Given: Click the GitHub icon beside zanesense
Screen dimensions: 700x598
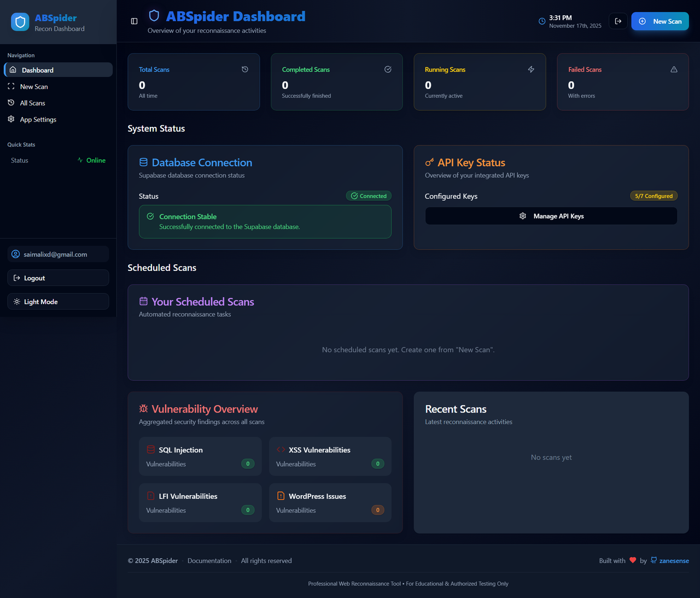Looking at the screenshot, I should tap(654, 560).
